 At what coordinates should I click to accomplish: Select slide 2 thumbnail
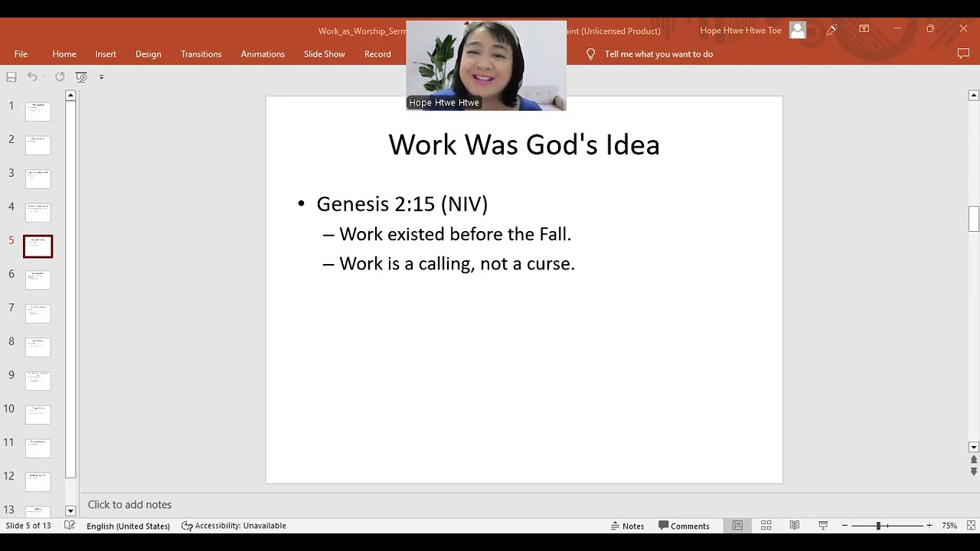pos(38,145)
